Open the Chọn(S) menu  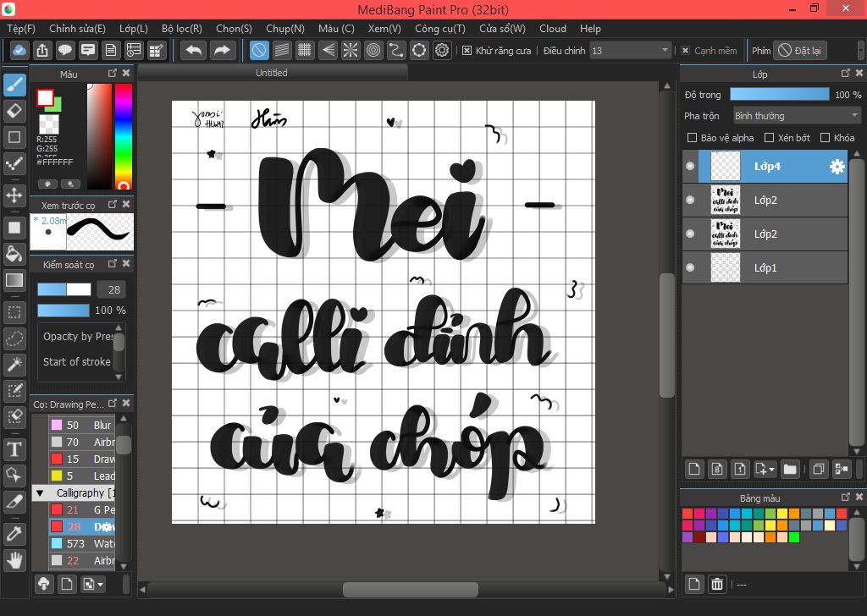(x=234, y=29)
